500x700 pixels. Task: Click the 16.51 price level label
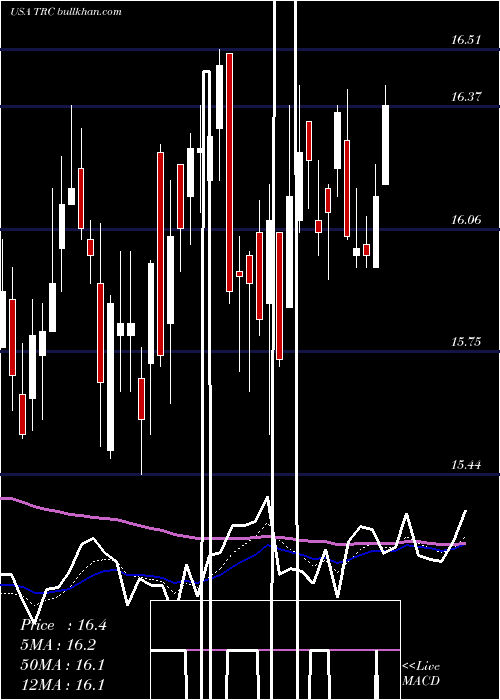466,40
